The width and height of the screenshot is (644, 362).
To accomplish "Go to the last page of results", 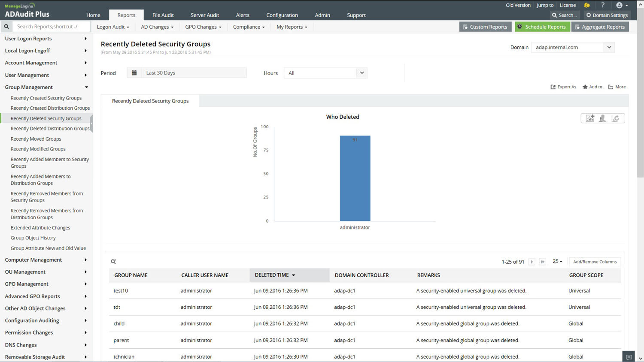I will 542,262.
